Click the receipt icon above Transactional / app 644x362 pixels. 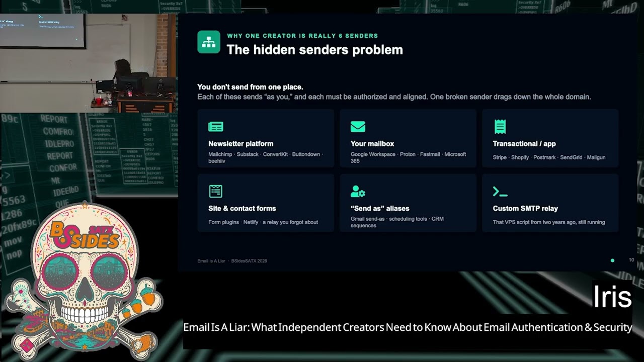click(x=500, y=127)
